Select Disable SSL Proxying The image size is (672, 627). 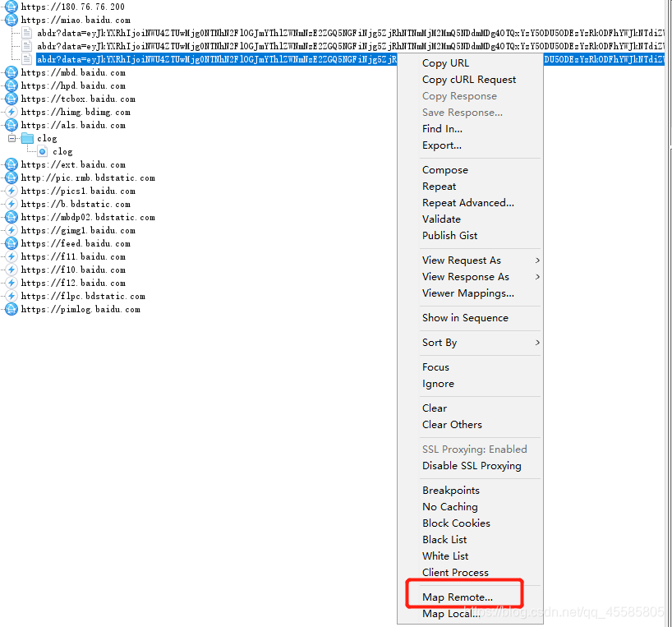[472, 465]
